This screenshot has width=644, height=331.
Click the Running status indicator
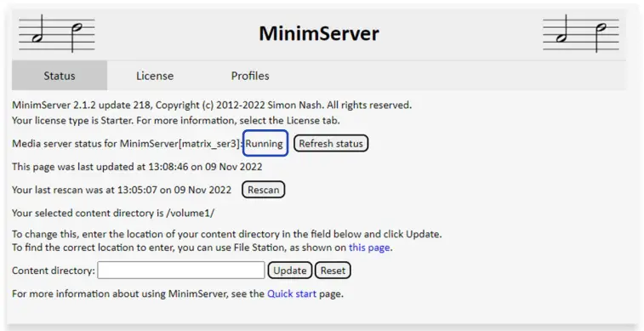point(265,143)
